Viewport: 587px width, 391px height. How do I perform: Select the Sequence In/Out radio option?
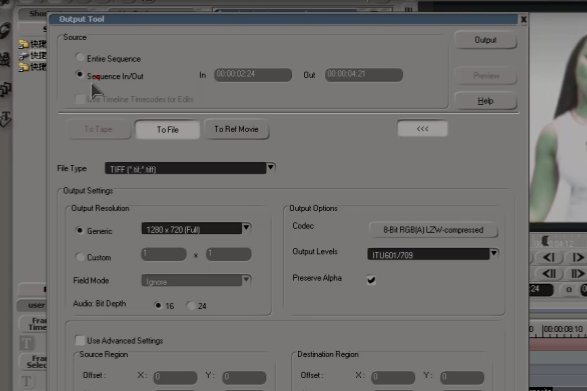click(x=79, y=75)
